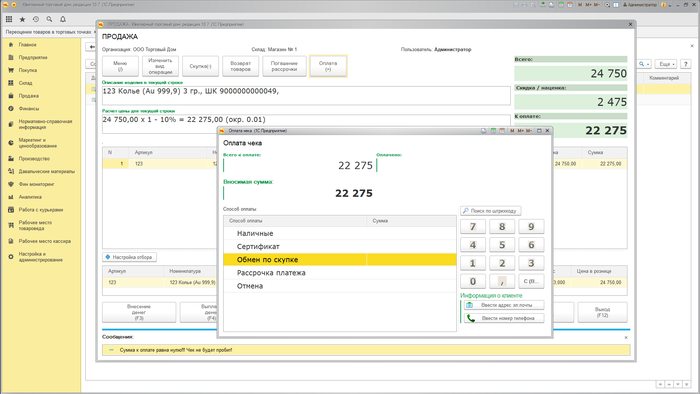Open the Еще dropdown in background list
700x394 pixels.
point(666,64)
